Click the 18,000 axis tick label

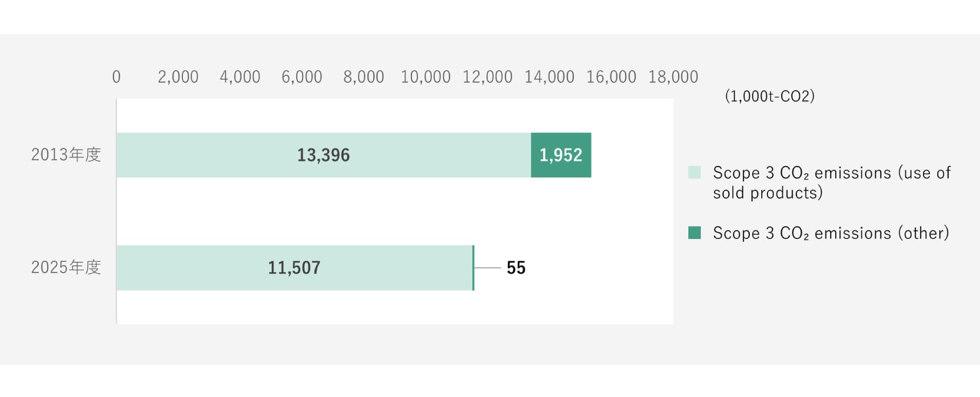673,77
